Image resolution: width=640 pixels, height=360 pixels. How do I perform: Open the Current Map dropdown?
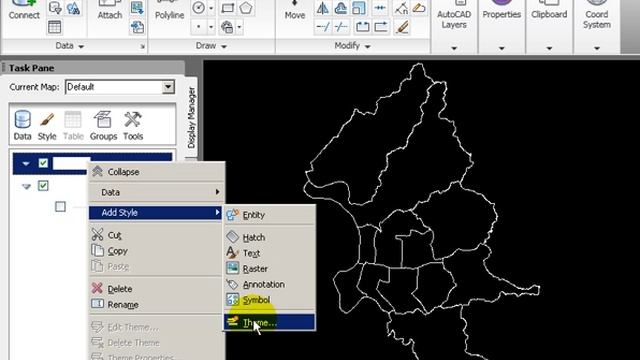pos(168,87)
